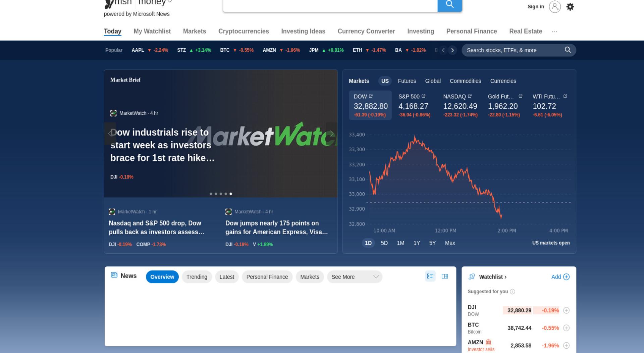Click the Suggested for you info icon

[x=513, y=292]
